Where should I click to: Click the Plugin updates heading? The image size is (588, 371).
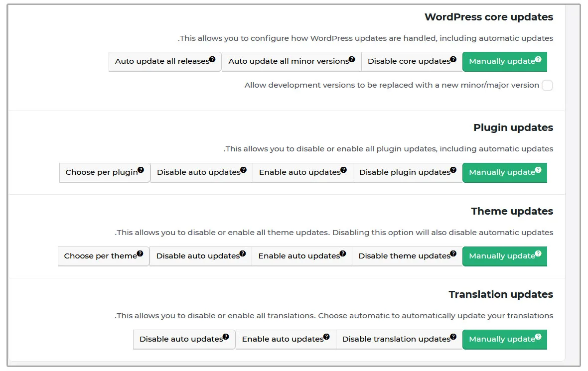click(513, 128)
